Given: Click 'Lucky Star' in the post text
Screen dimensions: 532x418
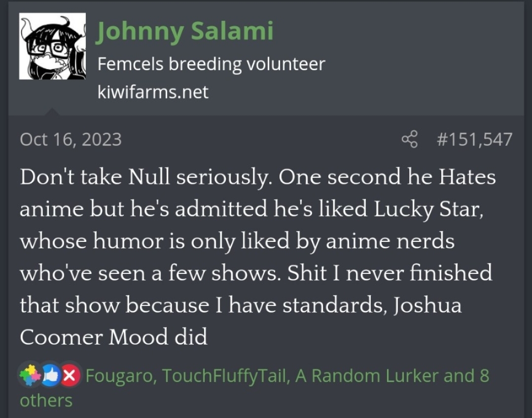Looking at the screenshot, I should tap(426, 210).
